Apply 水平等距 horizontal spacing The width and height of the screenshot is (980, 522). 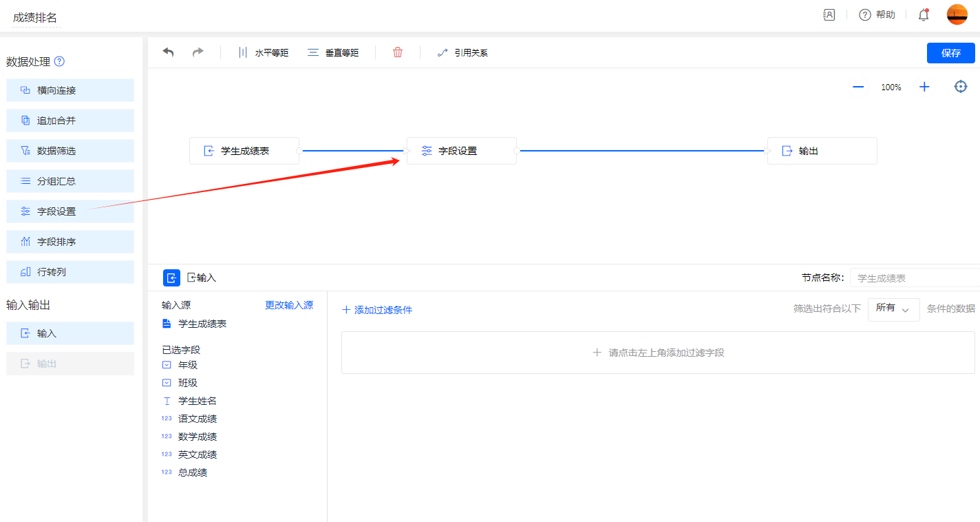(x=264, y=52)
